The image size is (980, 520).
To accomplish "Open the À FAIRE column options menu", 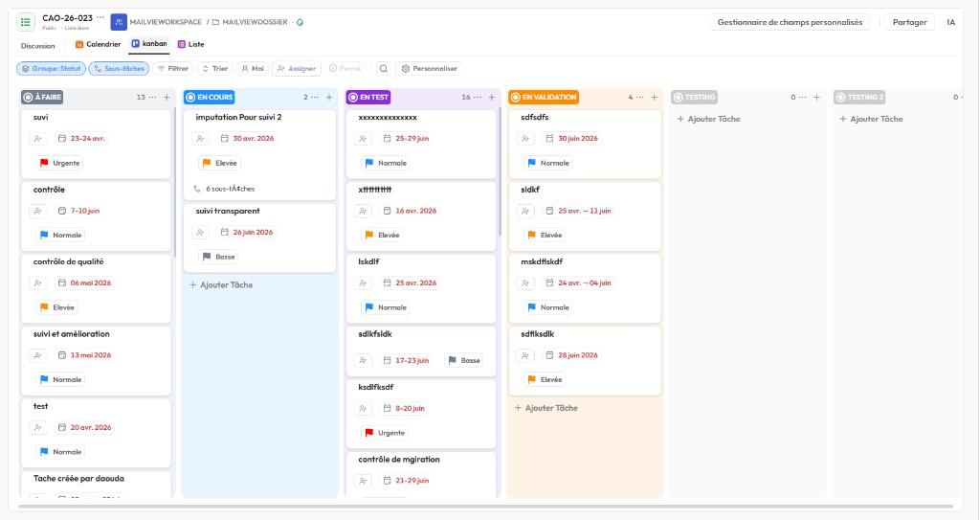I will [x=152, y=97].
